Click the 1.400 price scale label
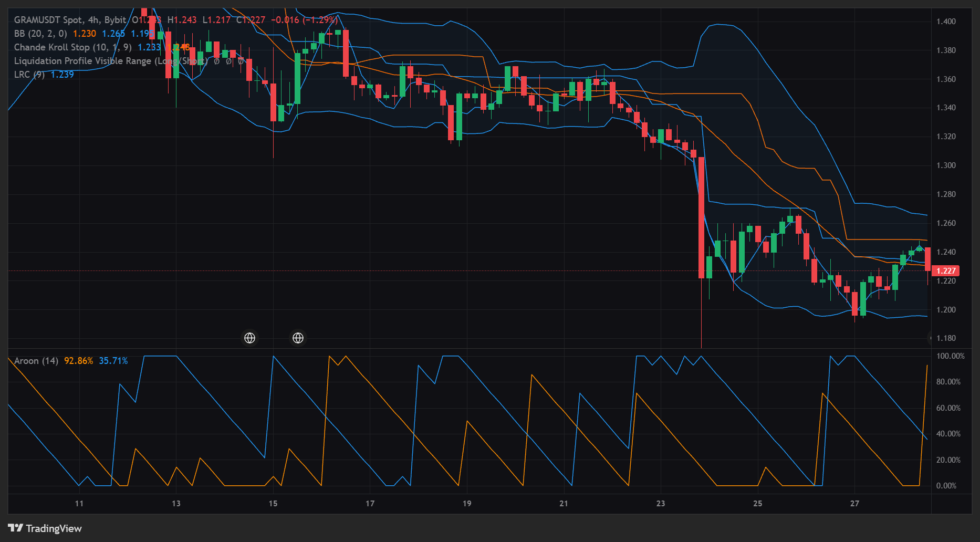The width and height of the screenshot is (980, 542). click(946, 22)
